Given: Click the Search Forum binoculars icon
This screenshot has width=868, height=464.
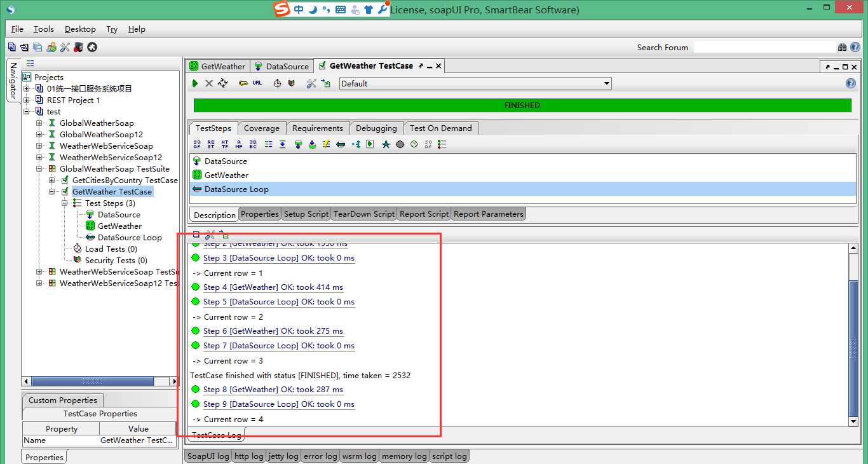Looking at the screenshot, I should pyautogui.click(x=843, y=47).
